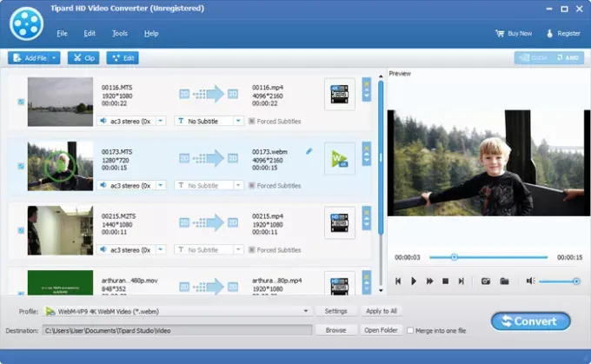Open the Help menu

pyautogui.click(x=151, y=34)
